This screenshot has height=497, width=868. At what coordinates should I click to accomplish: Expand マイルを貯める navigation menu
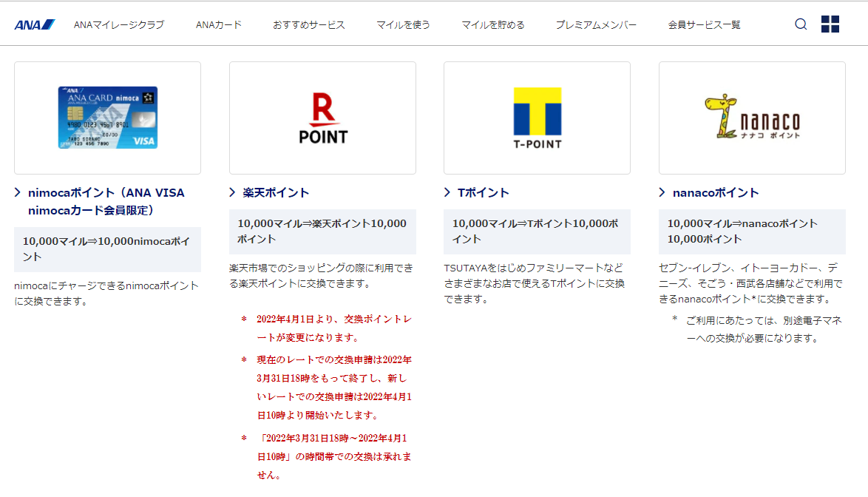click(493, 24)
